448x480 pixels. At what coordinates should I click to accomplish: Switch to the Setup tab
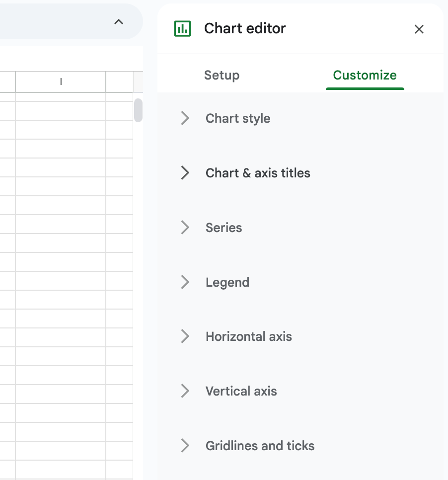(222, 76)
